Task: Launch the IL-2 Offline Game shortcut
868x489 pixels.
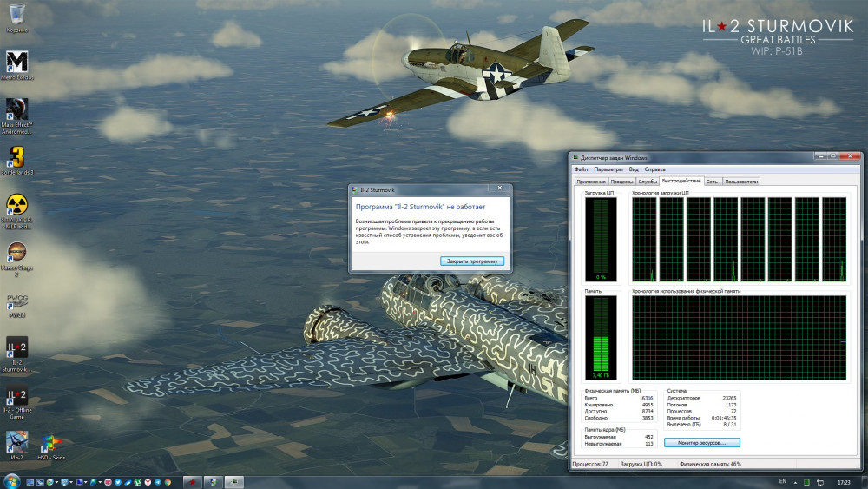Action: tap(16, 395)
